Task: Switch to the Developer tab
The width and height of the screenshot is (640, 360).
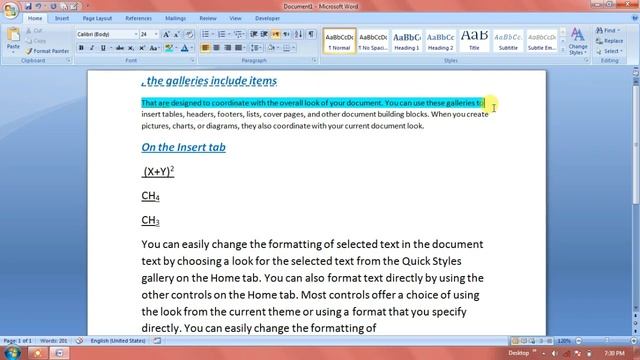Action: click(x=267, y=18)
